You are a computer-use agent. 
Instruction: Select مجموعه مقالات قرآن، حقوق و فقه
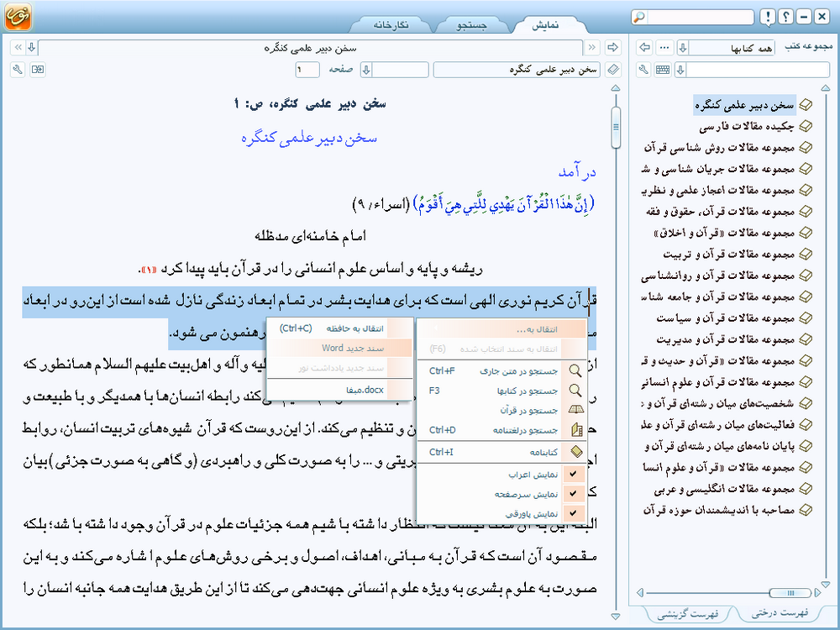coord(721,212)
